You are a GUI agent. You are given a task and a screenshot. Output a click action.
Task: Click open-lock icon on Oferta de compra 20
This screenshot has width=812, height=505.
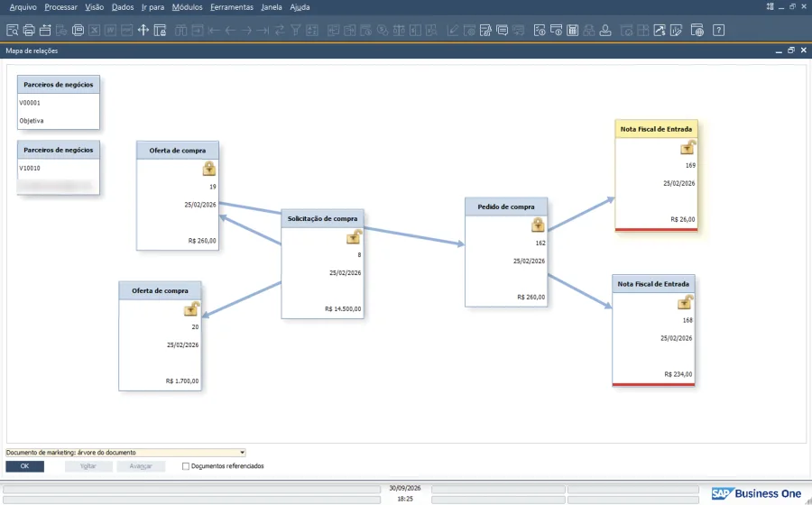point(191,308)
